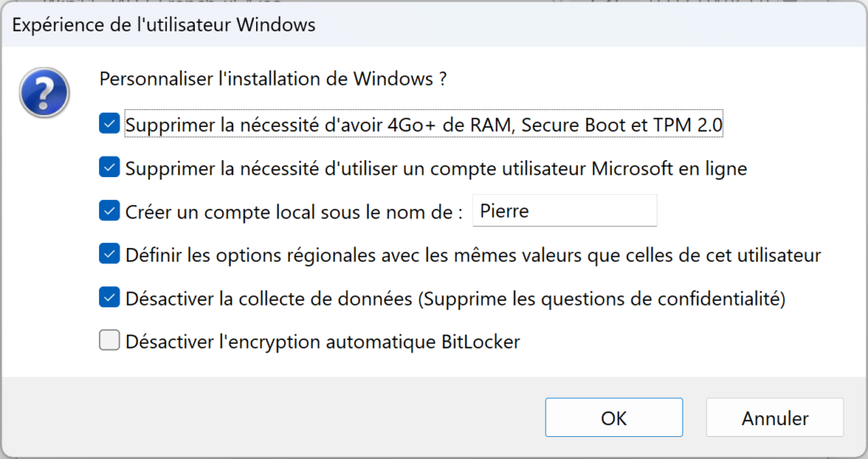Click the 'compte utilisateur Microsoft en ligne' label text
868x459 pixels.
(x=588, y=169)
